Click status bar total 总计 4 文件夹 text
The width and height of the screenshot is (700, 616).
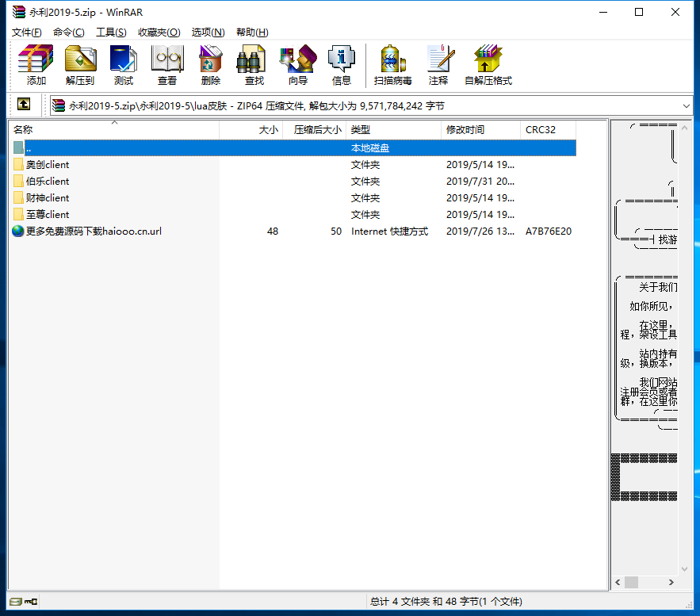(x=446, y=602)
